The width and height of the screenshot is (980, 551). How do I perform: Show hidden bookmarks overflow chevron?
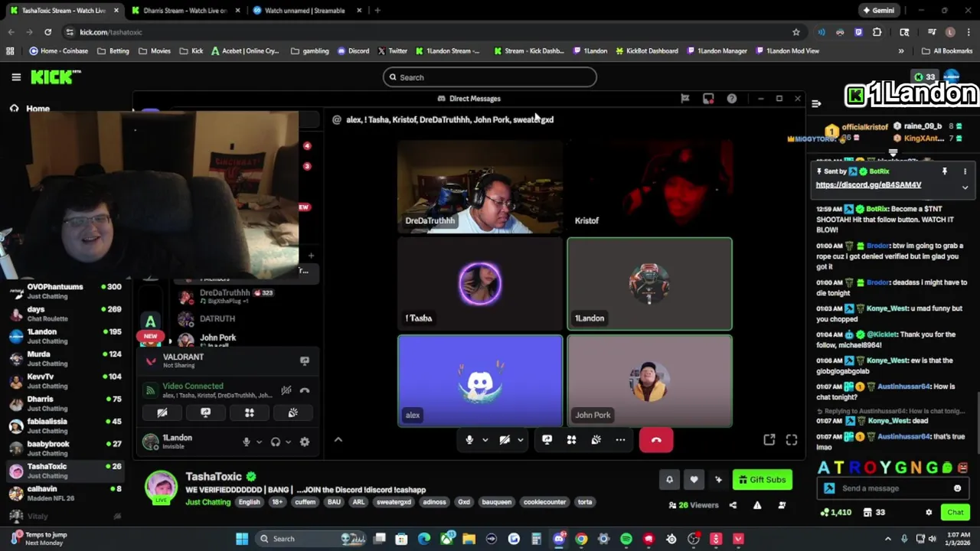point(901,51)
